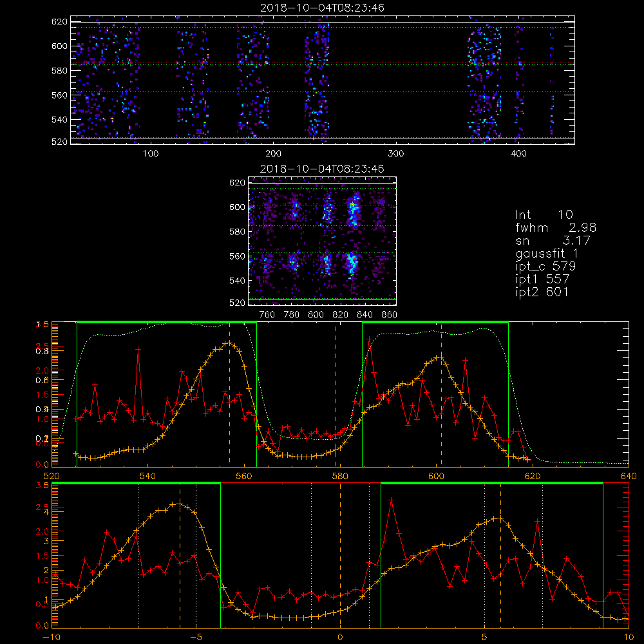The height and width of the screenshot is (644, 644).
Task: Click y-axis label 620 of the small middle image
Action: point(238,182)
